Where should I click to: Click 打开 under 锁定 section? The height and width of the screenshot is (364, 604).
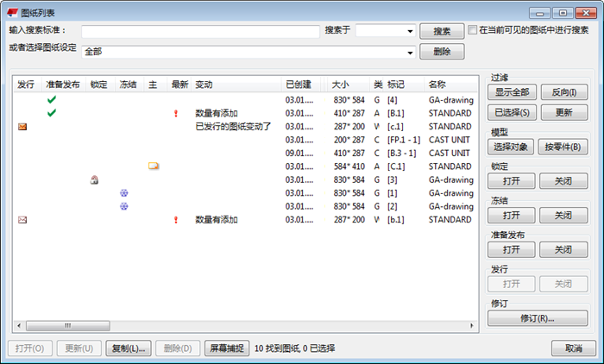511,181
